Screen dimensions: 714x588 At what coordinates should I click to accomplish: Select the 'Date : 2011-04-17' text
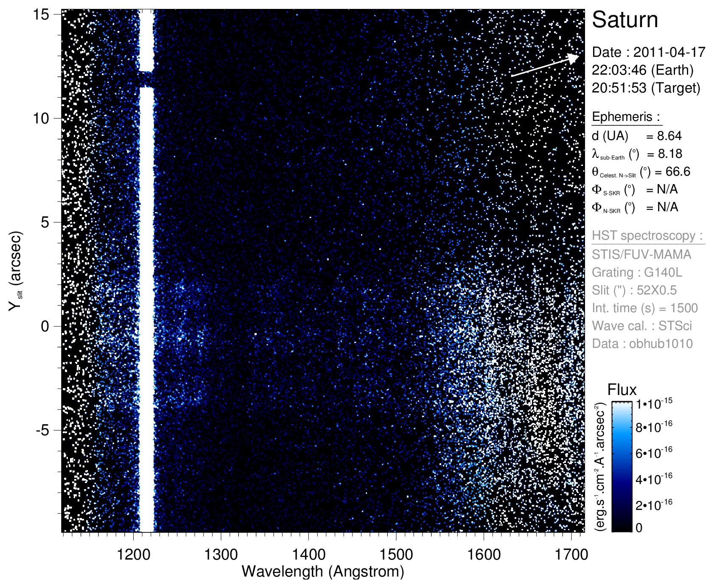(648, 52)
